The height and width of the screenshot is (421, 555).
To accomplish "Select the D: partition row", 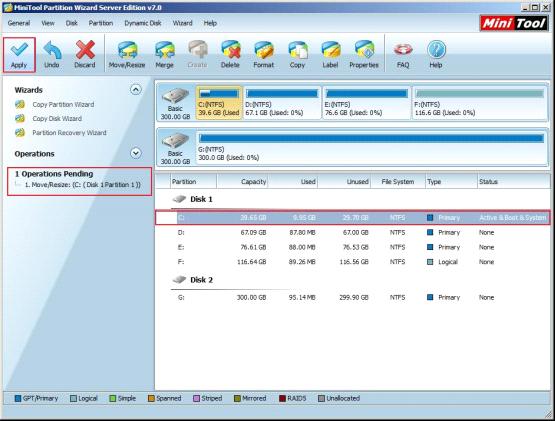I will pyautogui.click(x=353, y=233).
